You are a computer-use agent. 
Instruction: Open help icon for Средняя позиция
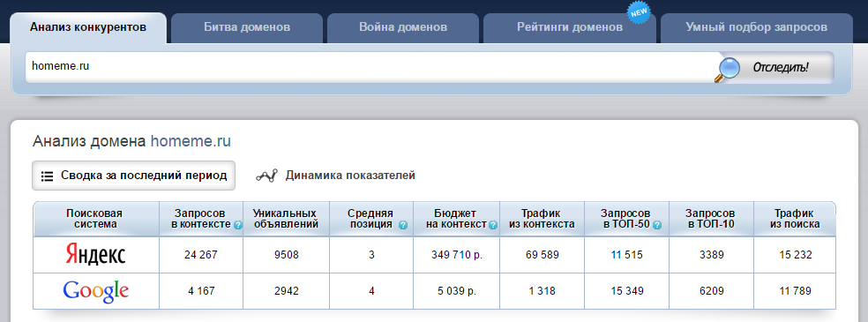click(x=403, y=225)
